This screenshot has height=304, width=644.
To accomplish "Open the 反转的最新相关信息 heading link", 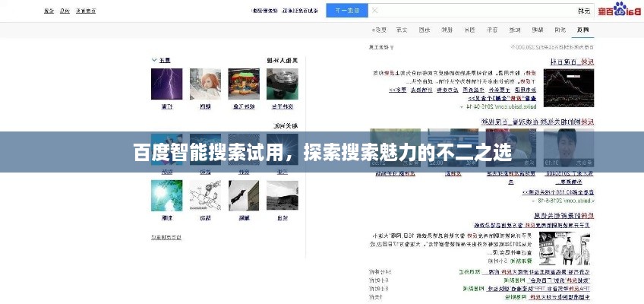I will pos(564,215).
